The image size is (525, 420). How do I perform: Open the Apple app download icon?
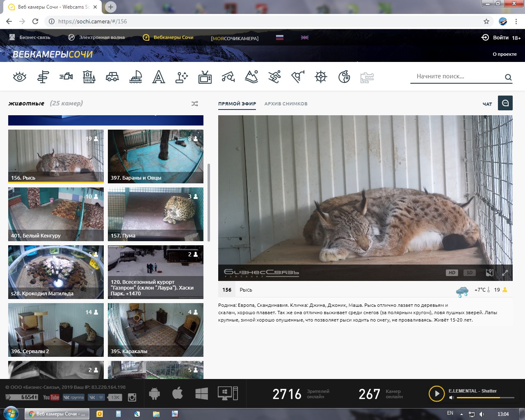(178, 393)
